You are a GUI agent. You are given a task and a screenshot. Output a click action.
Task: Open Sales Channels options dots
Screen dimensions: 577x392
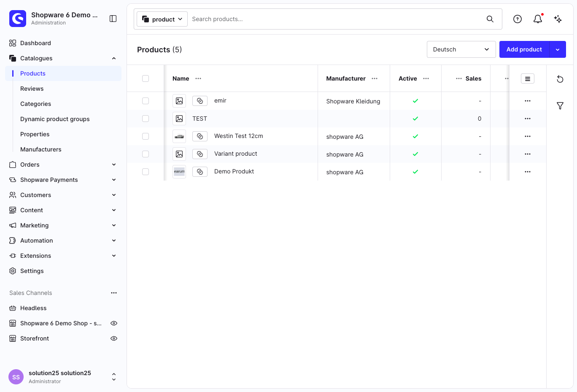[114, 293]
